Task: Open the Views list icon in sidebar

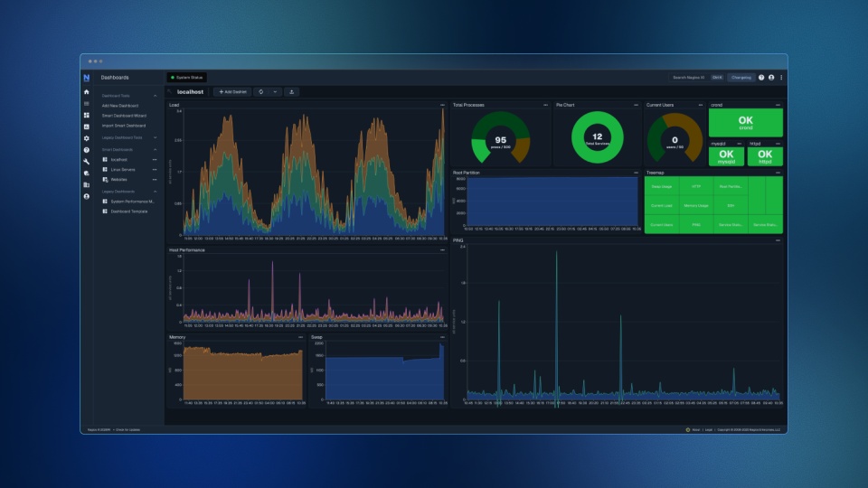Action: coord(87,103)
